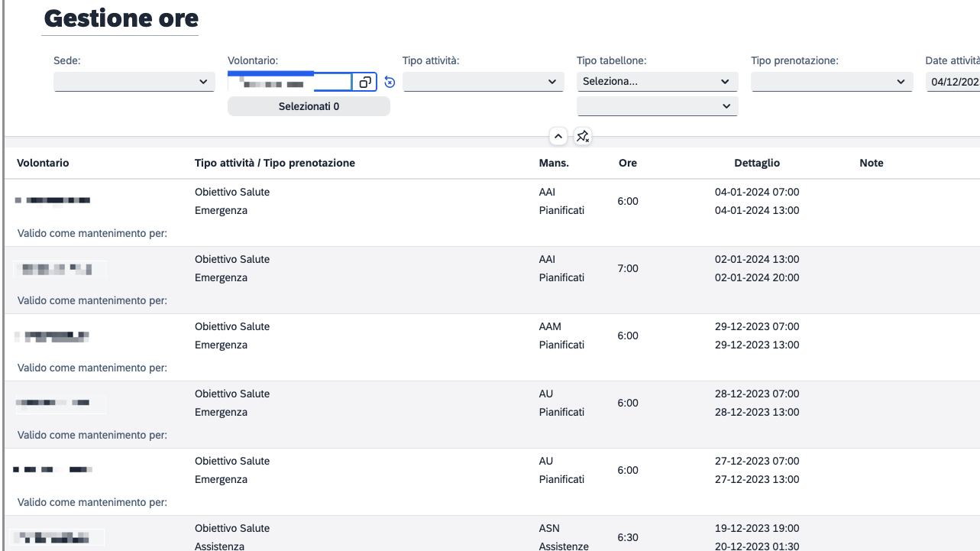980x551 pixels.
Task: Select the Mans. column header
Action: click(x=554, y=163)
